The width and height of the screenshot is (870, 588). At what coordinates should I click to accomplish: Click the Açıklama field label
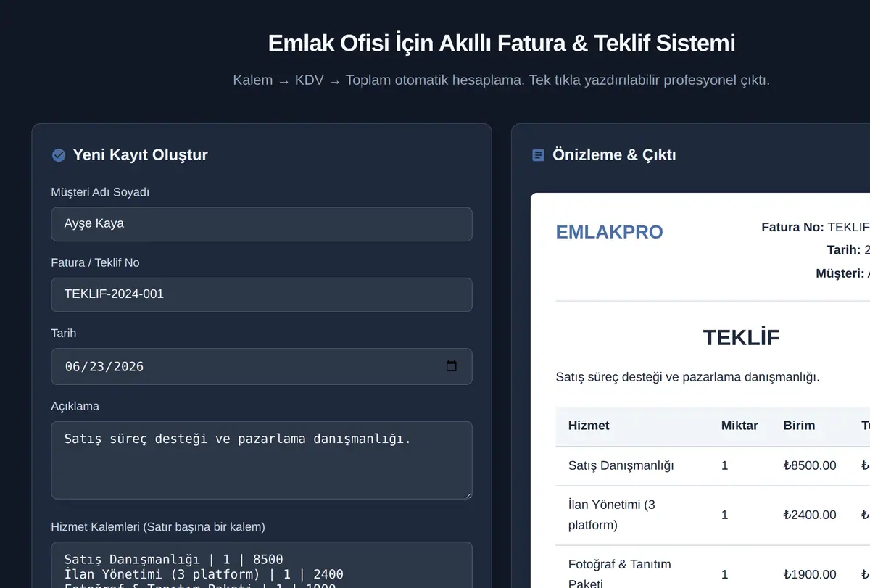[x=75, y=406]
